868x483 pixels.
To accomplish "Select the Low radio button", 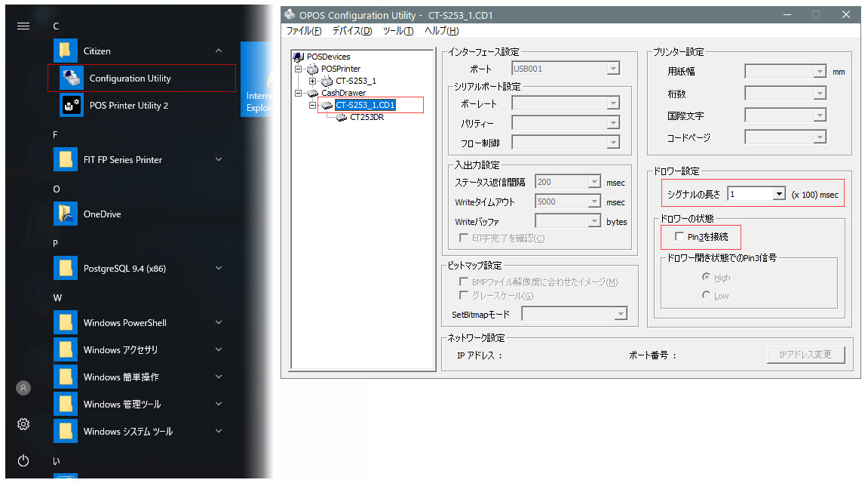I will point(706,295).
